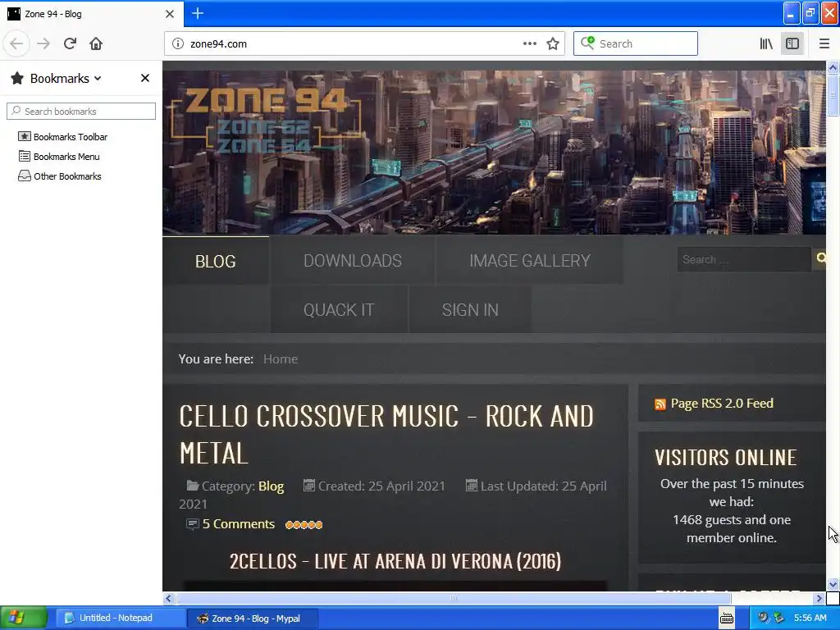Image resolution: width=840 pixels, height=630 pixels.
Task: Open the BLOG navigation tab
Action: click(x=216, y=261)
